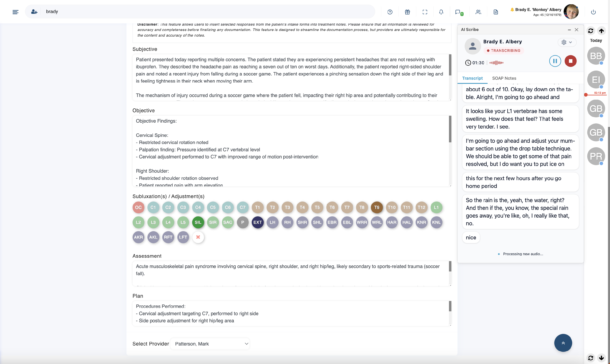Open the hamburger sidebar menu
This screenshot has width=610, height=364.
[x=15, y=12]
